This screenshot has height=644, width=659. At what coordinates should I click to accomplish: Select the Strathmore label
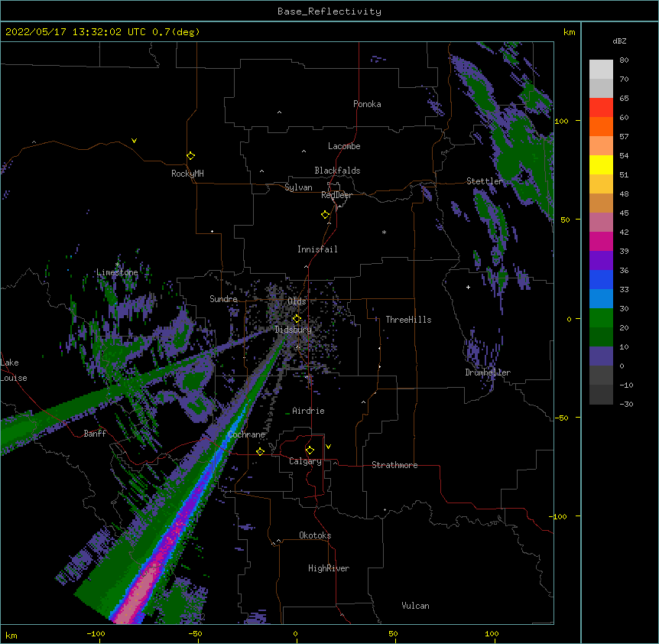pos(394,465)
